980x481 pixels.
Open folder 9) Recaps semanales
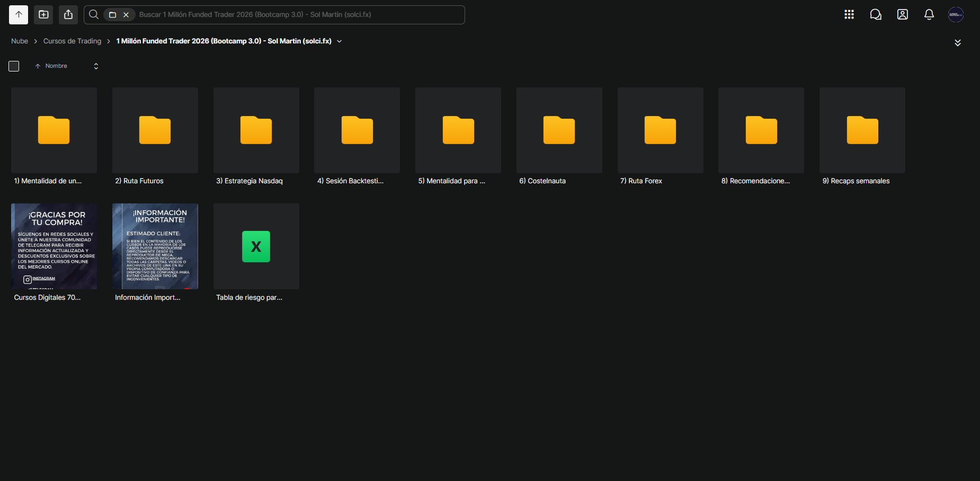coord(862,130)
